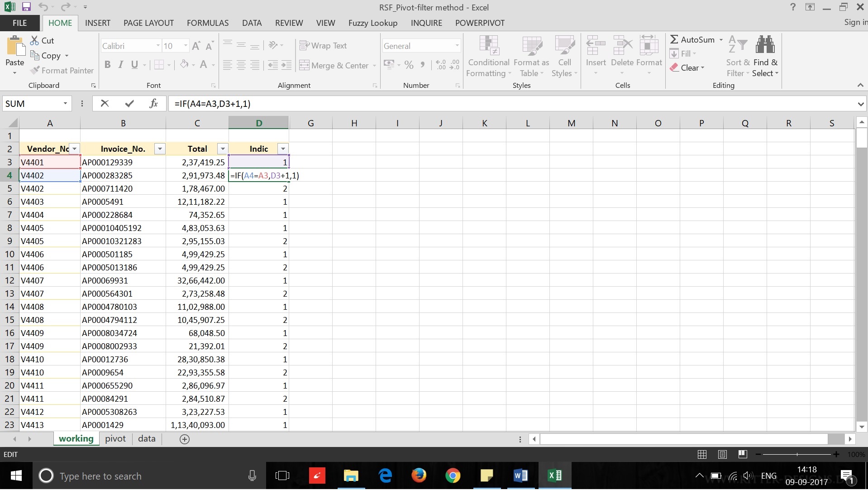Screen dimensions: 868x490
Task: Click the Wrap Text button
Action: (x=323, y=45)
